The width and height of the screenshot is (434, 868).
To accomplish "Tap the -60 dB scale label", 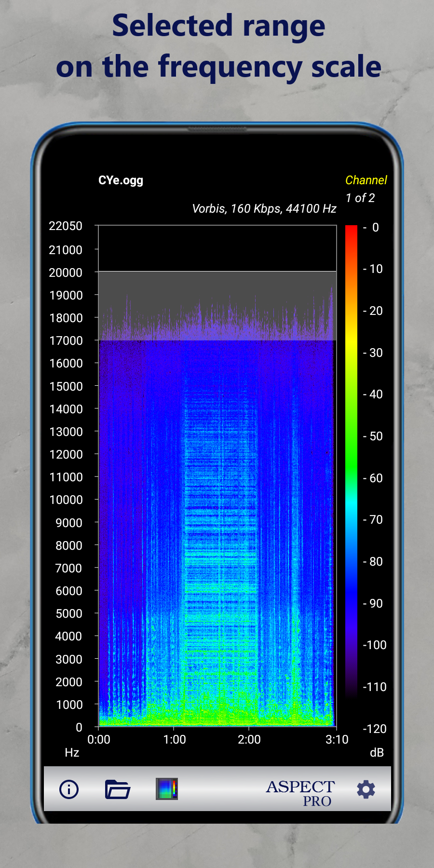I will [x=373, y=478].
